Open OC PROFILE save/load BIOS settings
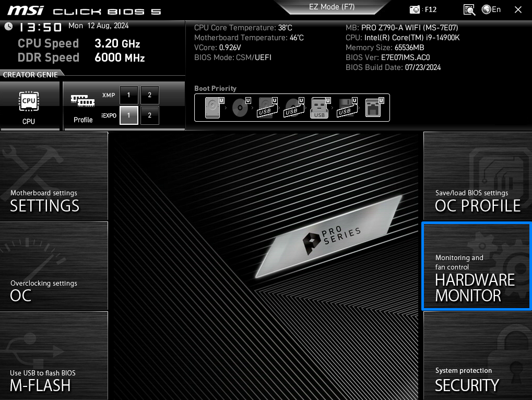Screen dimensions: 532x400 478,177
